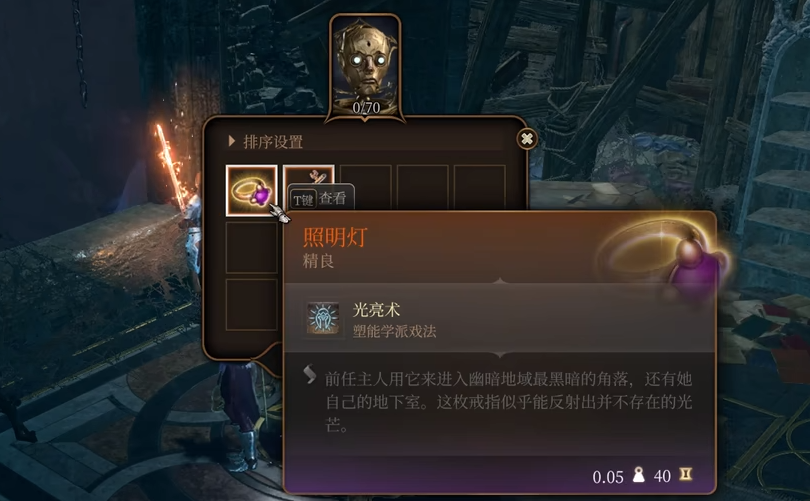
Task: Select the purple gem ring item
Action: point(252,191)
